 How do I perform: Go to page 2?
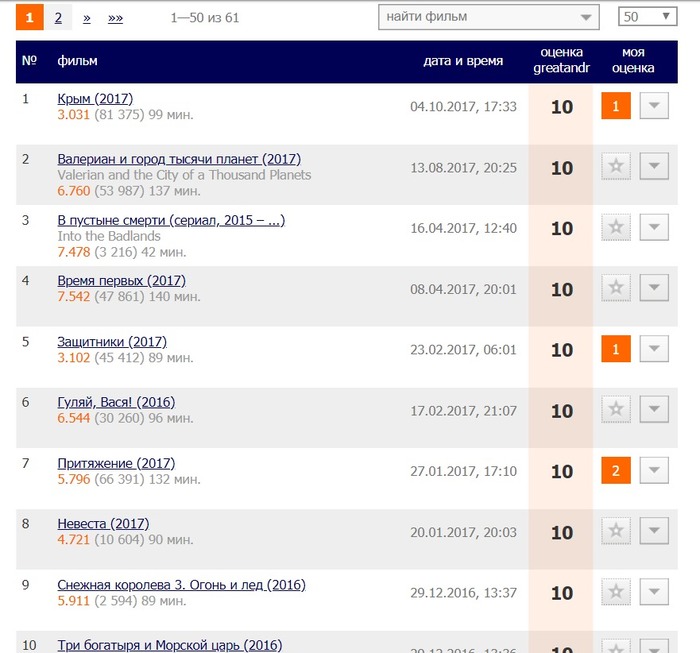59,18
